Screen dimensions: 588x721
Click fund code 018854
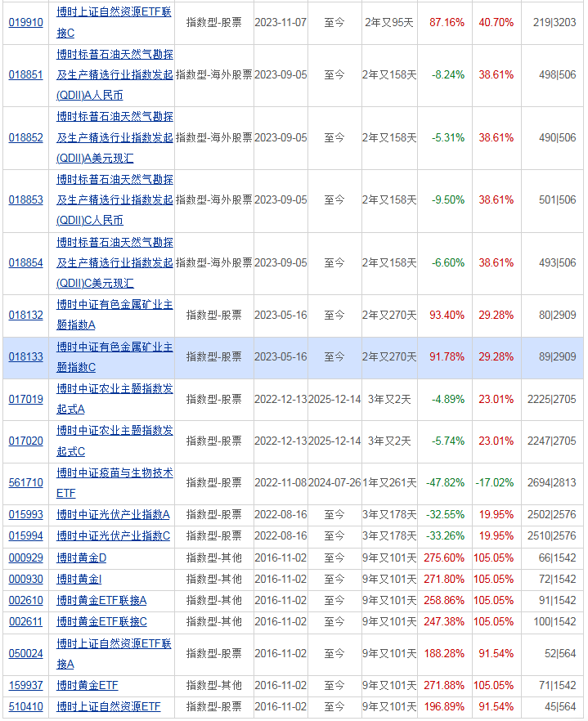pyautogui.click(x=26, y=263)
